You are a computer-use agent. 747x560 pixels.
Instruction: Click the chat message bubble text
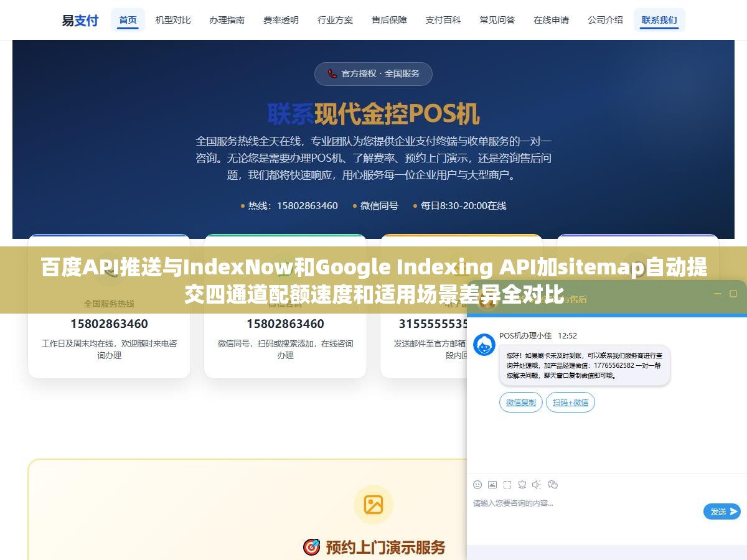click(x=585, y=365)
